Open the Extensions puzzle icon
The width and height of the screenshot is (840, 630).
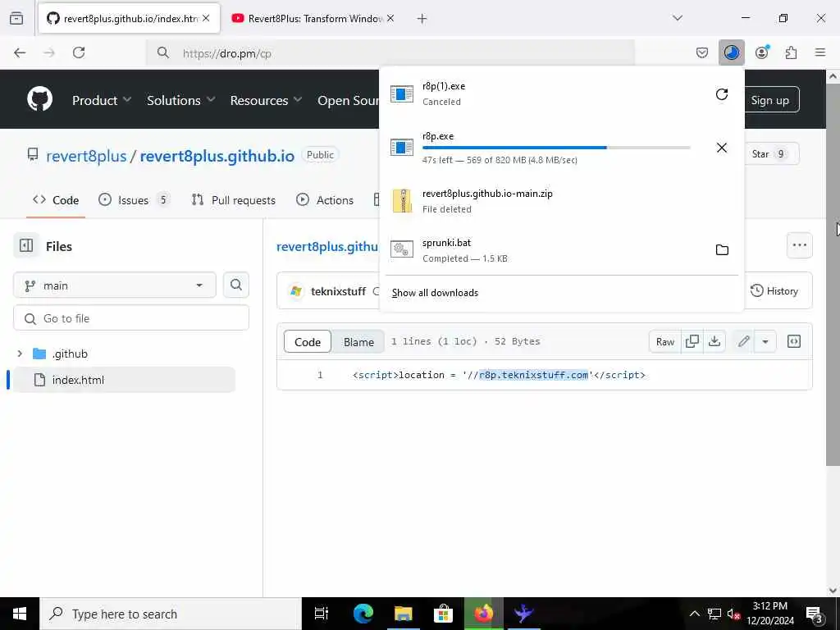(791, 52)
